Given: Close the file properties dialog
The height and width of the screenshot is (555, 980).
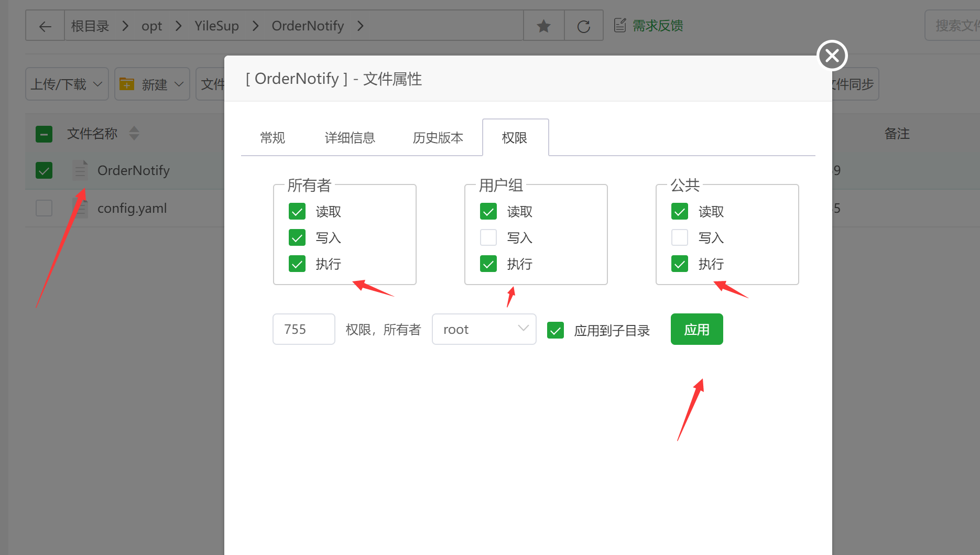Looking at the screenshot, I should coord(832,56).
